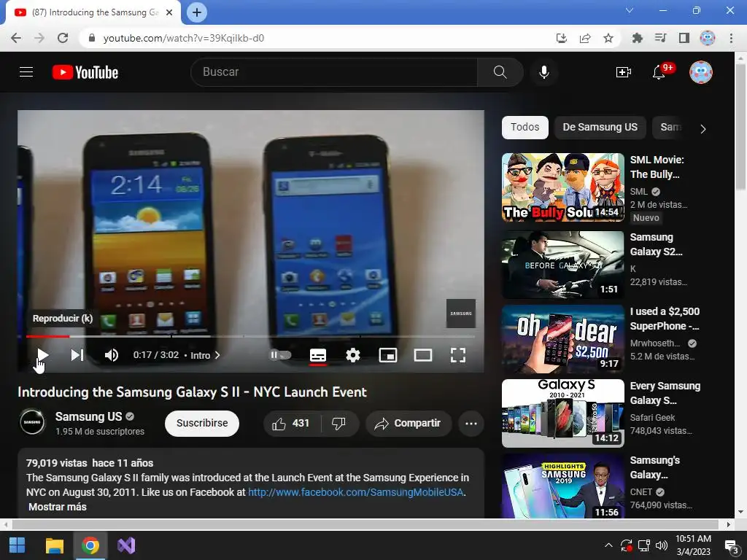747x560 pixels.
Task: Close the Samsung Galaxy YouTube tab
Action: coord(169,12)
